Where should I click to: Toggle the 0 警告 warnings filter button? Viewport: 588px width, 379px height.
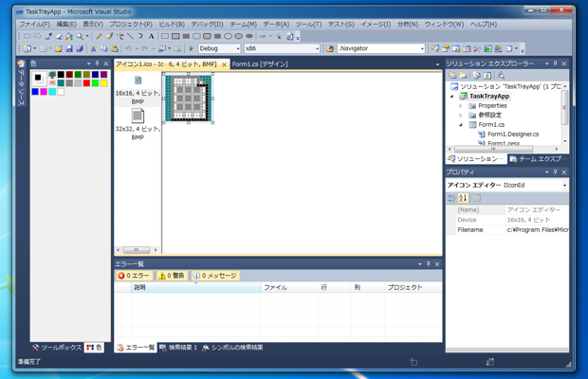tap(172, 276)
